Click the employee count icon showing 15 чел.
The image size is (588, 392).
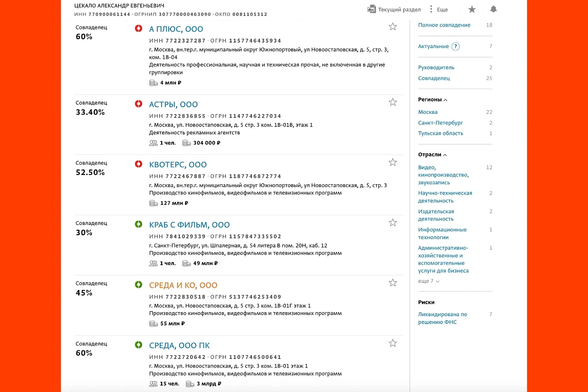click(152, 384)
